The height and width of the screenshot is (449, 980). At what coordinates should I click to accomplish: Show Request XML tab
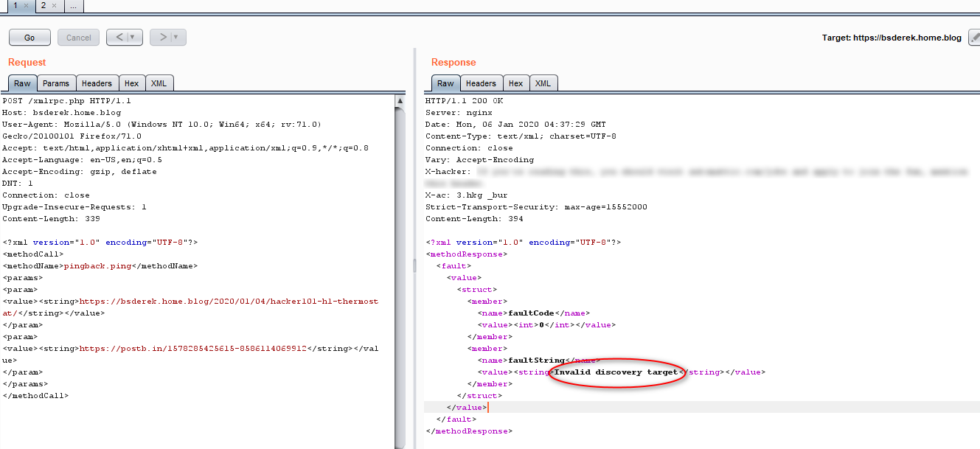[159, 83]
